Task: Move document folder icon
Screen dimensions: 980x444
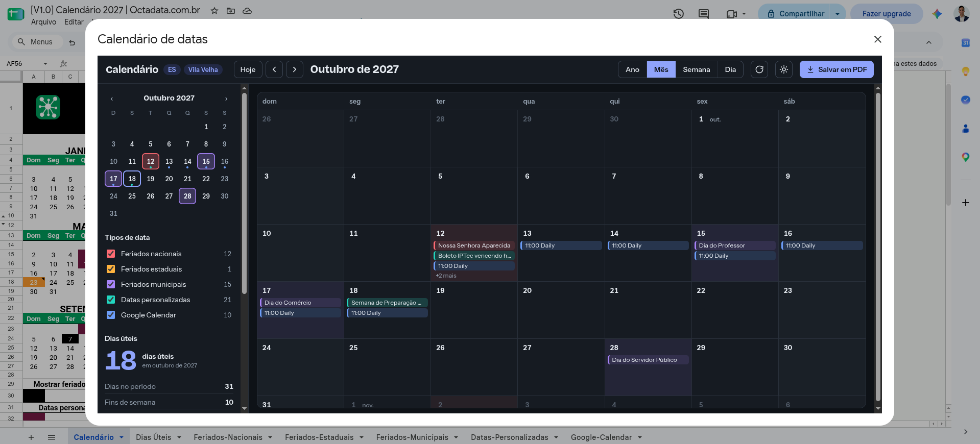Action: click(231, 11)
